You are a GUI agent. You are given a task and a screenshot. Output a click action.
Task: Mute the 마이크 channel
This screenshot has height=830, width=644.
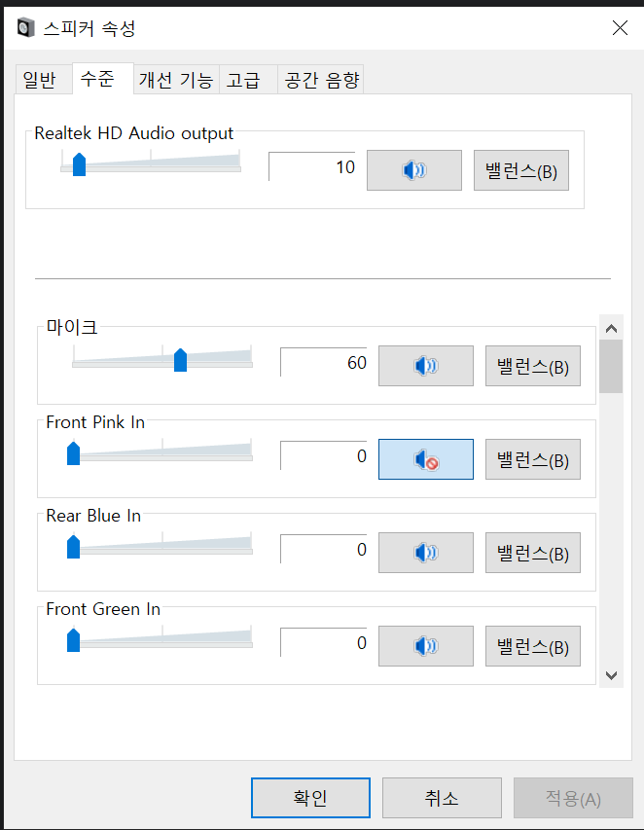click(426, 366)
